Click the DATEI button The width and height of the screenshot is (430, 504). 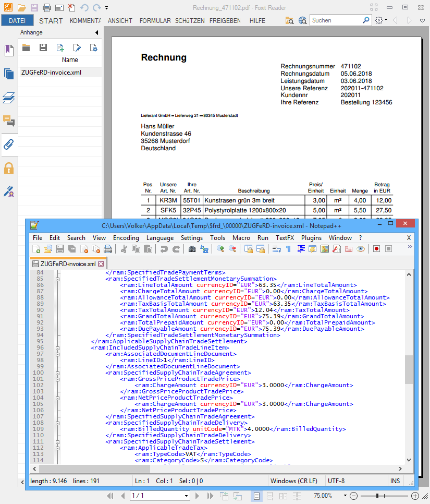tap(17, 21)
